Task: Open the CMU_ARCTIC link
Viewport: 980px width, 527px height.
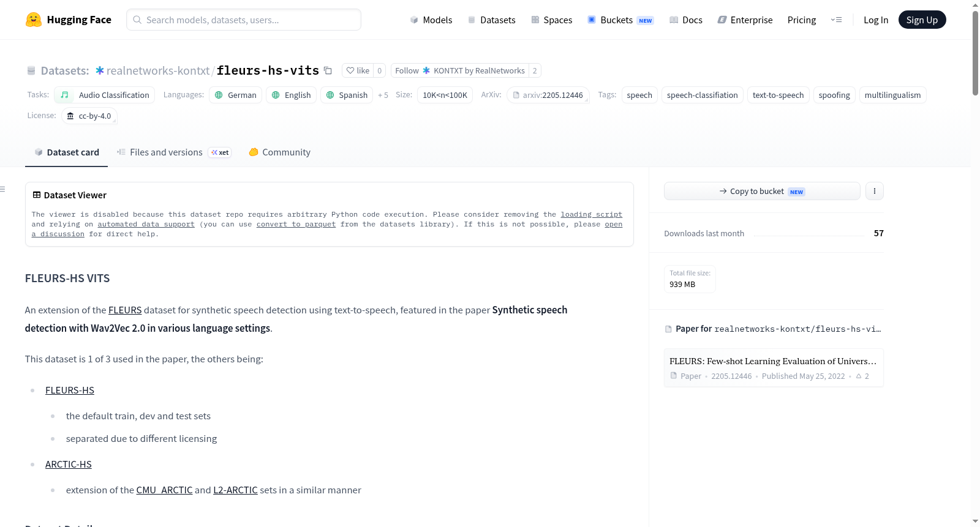Action: 164,490
